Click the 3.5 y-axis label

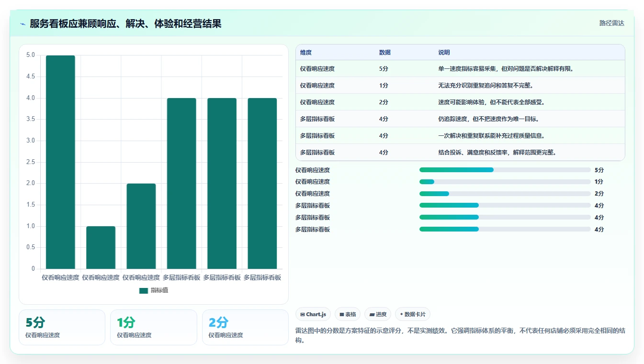30,119
